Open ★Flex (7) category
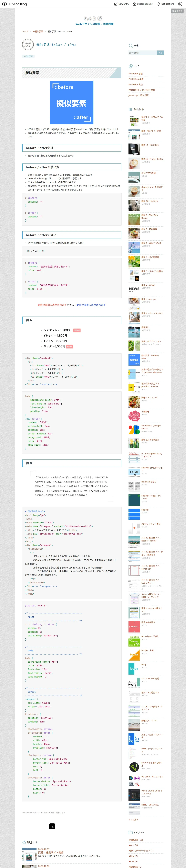 (x=133, y=856)
